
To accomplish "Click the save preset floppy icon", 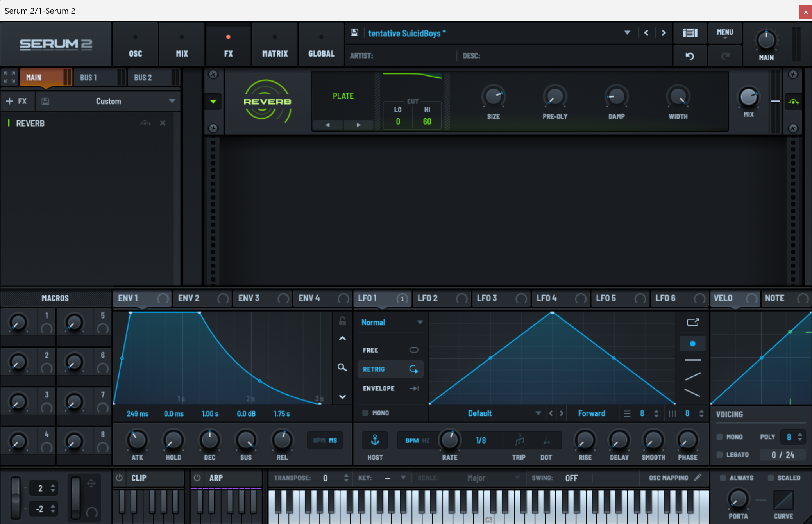I will [x=354, y=33].
